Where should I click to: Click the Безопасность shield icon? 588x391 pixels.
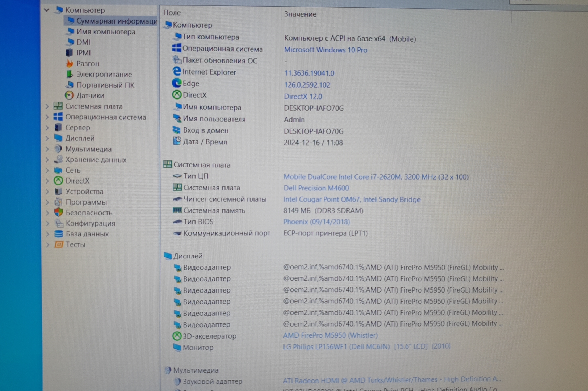coord(58,213)
